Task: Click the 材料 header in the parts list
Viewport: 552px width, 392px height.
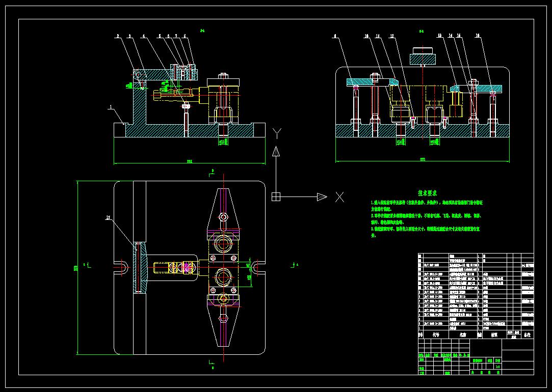Action: 494,335
